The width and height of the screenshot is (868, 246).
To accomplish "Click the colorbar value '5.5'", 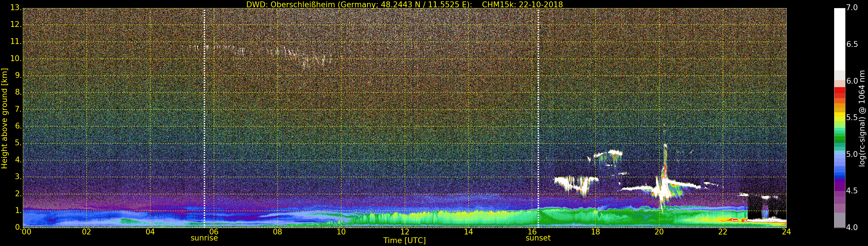I will (x=852, y=117).
